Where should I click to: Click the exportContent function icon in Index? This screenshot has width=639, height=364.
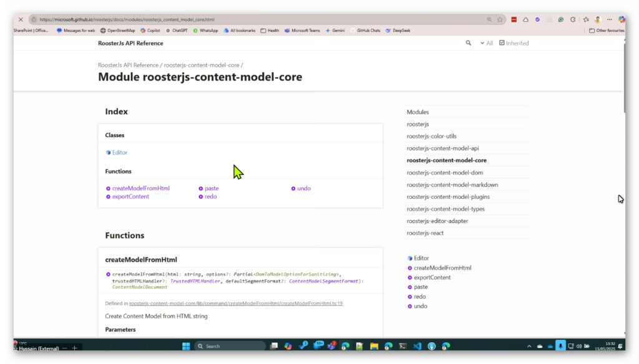pos(108,197)
